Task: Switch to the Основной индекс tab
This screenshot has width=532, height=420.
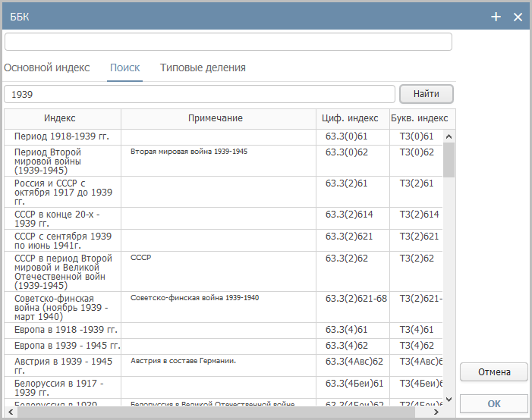Action: pos(47,67)
